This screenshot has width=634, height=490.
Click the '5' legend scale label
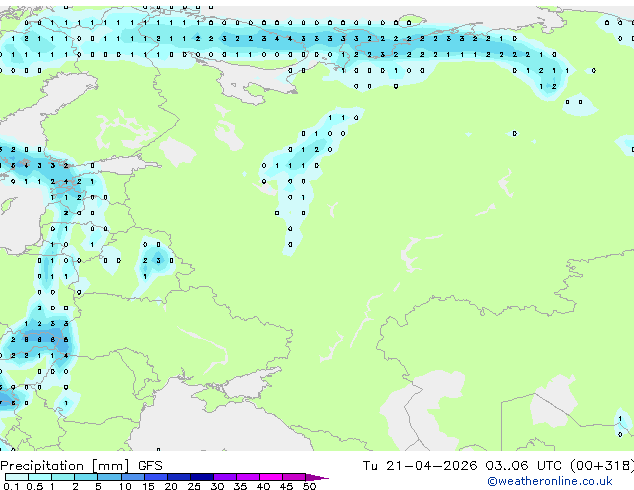point(98,486)
